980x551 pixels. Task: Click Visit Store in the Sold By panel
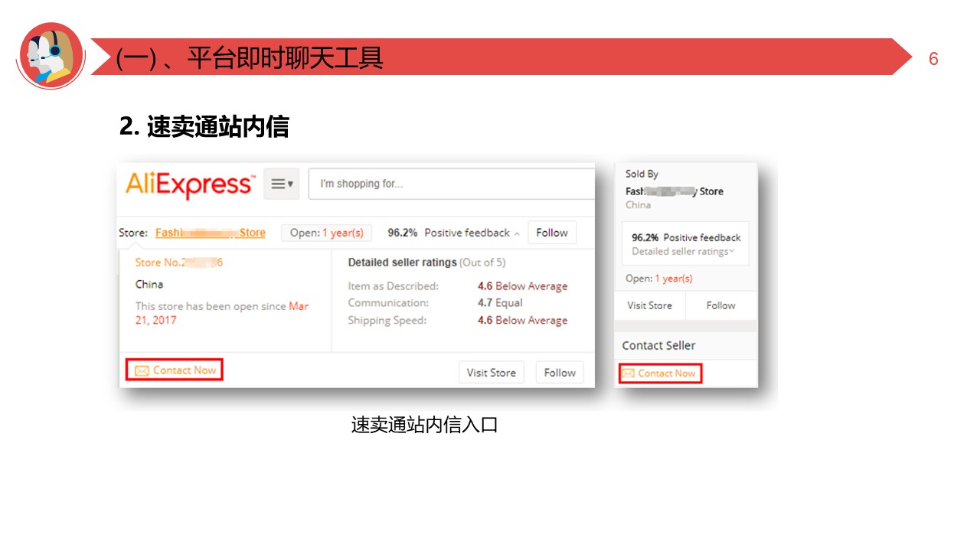coord(649,305)
